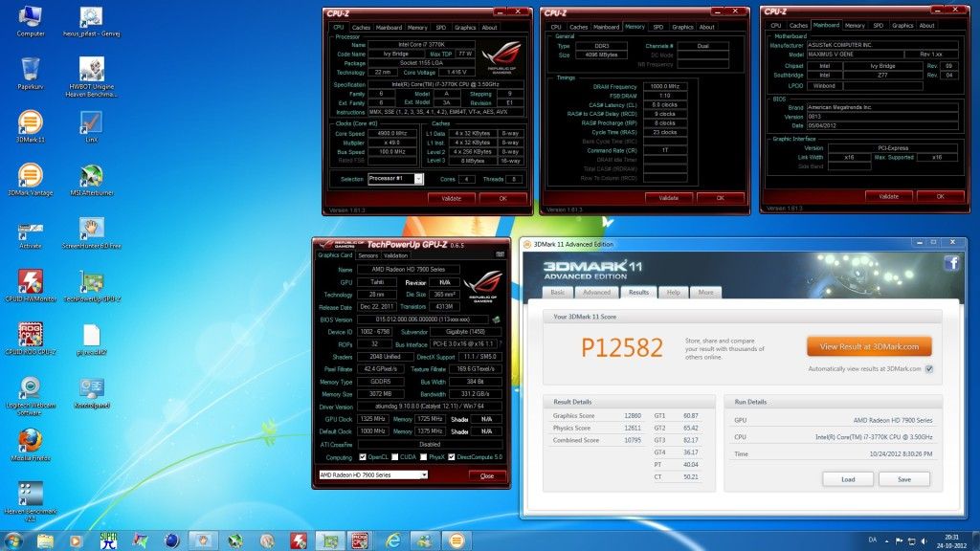Open the 3DMark Vantage desktop shortcut
The height and width of the screenshot is (551, 980).
(x=30, y=180)
